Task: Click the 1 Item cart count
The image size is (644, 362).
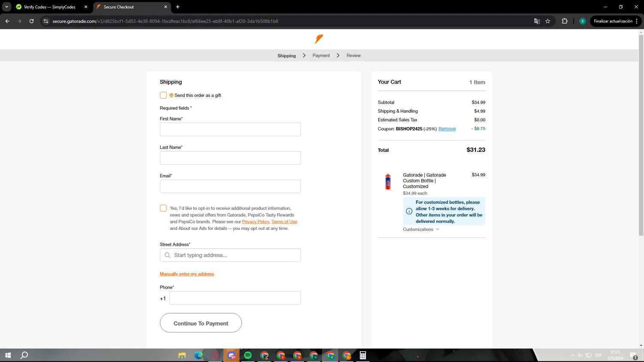Action: pyautogui.click(x=477, y=82)
